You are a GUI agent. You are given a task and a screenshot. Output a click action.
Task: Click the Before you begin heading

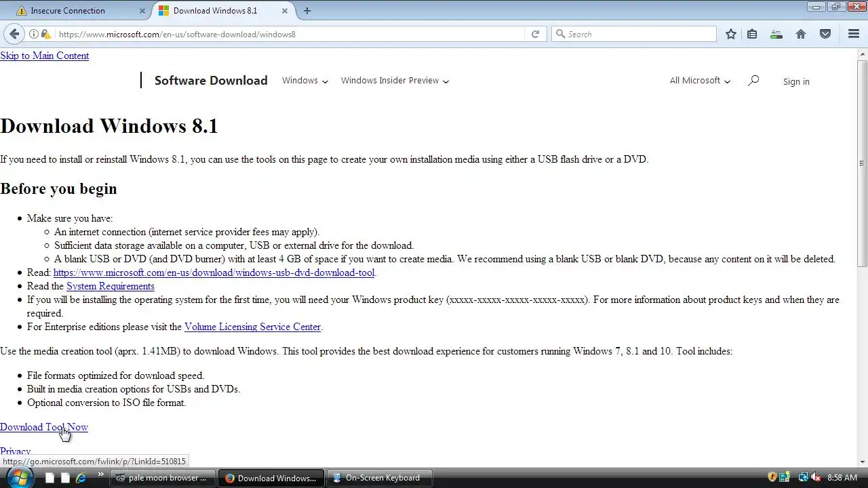click(58, 188)
